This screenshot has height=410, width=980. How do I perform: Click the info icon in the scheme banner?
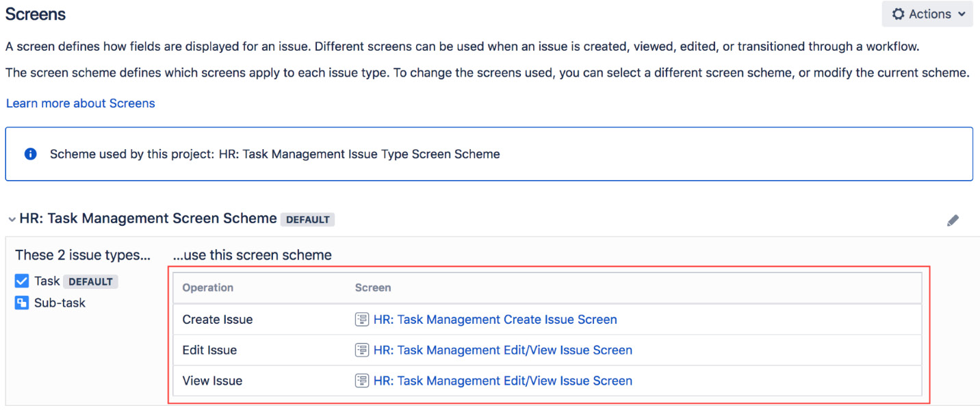[30, 153]
